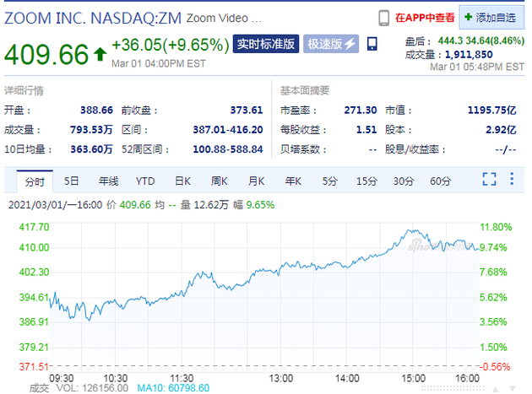Switch to 极速版 fast view
Screen dimensions: 532x394
click(331, 44)
